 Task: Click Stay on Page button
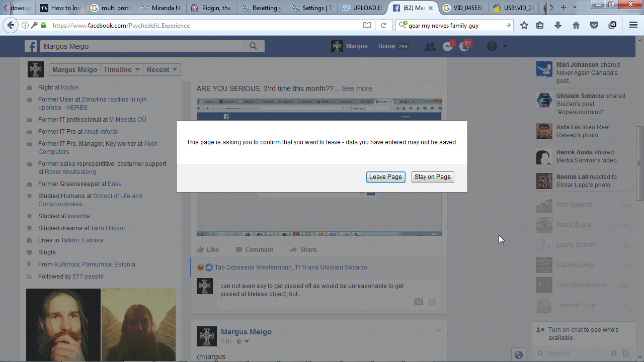(x=433, y=177)
